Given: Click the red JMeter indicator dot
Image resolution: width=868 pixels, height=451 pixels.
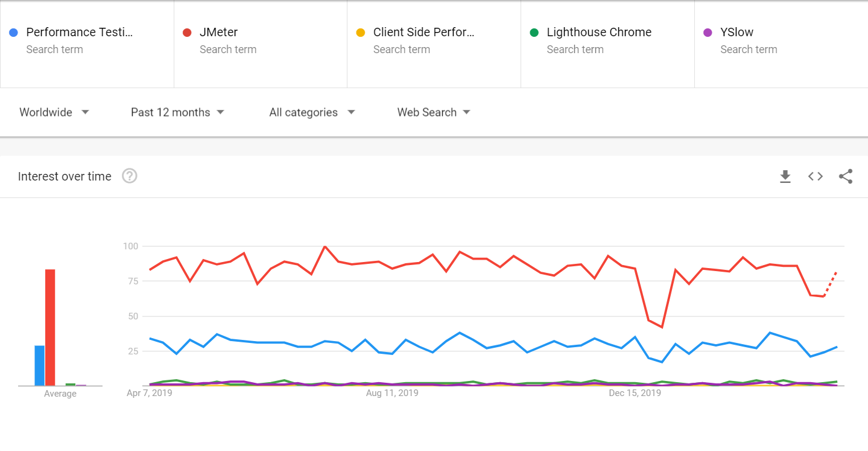Looking at the screenshot, I should point(188,32).
